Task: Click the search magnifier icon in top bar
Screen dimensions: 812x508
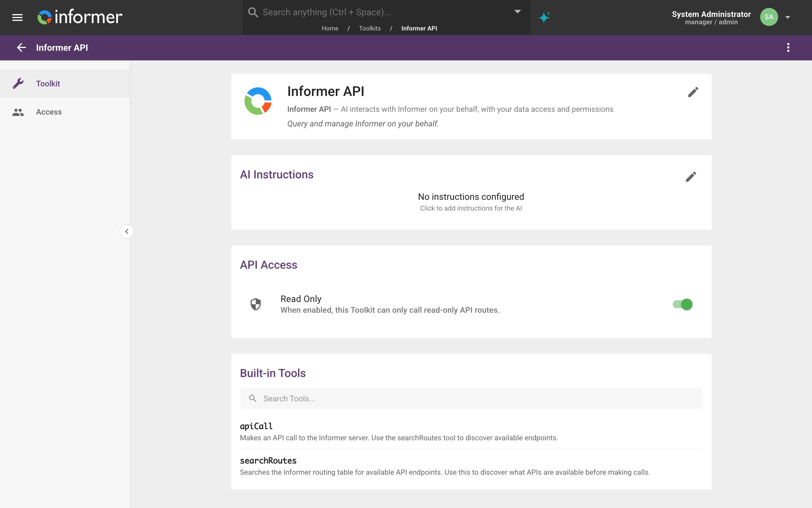Action: click(253, 12)
